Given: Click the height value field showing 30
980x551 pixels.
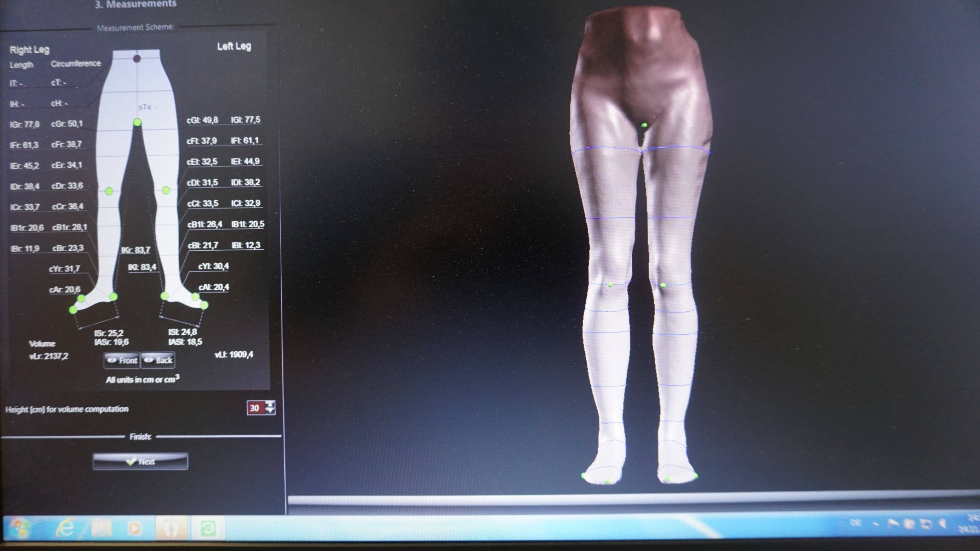Looking at the screenshot, I should (x=255, y=408).
